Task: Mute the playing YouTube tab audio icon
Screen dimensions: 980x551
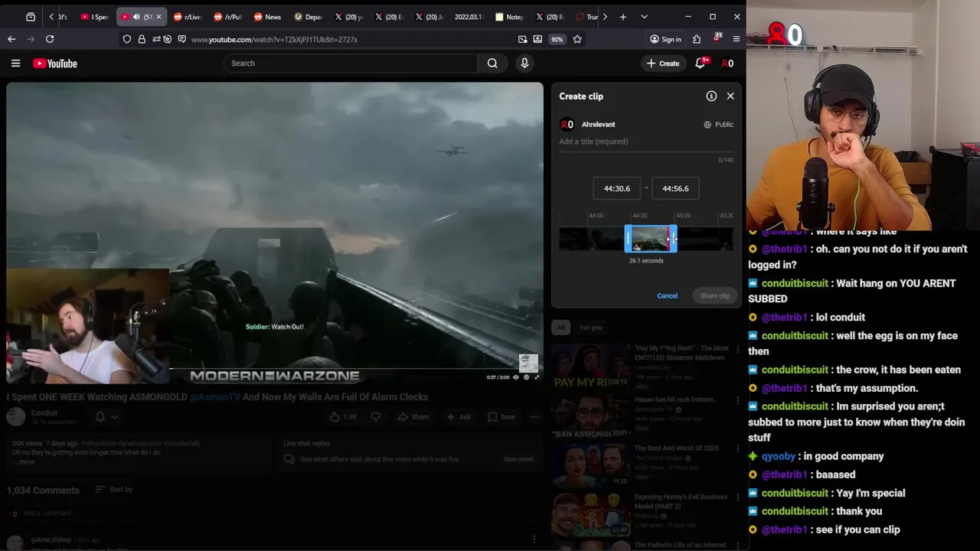Action: (x=136, y=17)
